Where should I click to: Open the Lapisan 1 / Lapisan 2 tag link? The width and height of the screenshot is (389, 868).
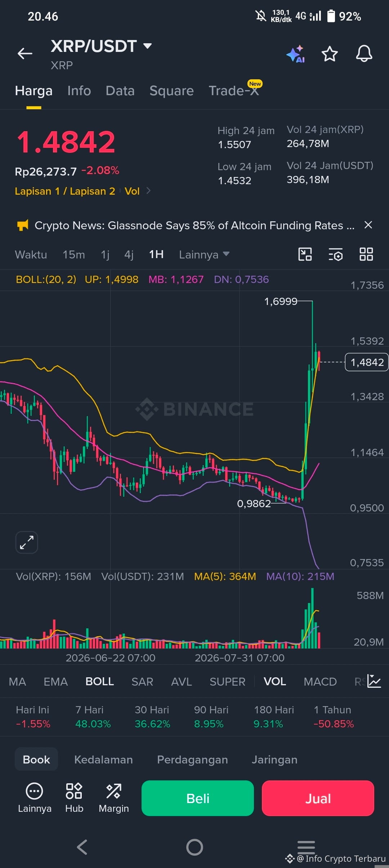click(x=65, y=191)
